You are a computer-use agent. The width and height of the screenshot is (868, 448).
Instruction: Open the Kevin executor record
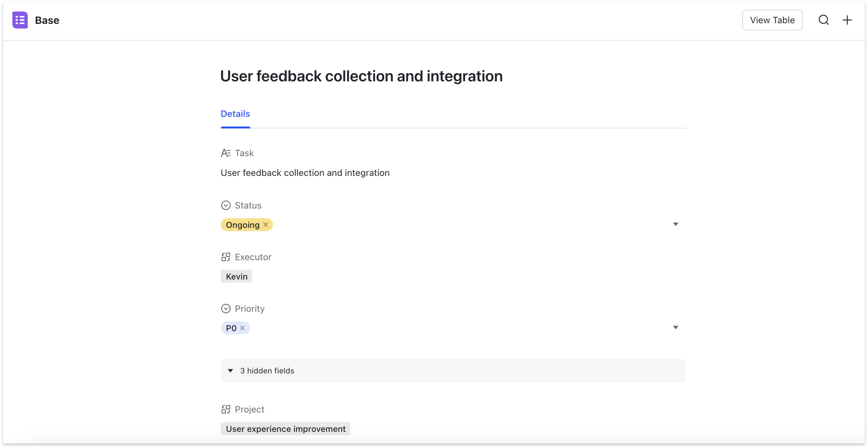[236, 277]
